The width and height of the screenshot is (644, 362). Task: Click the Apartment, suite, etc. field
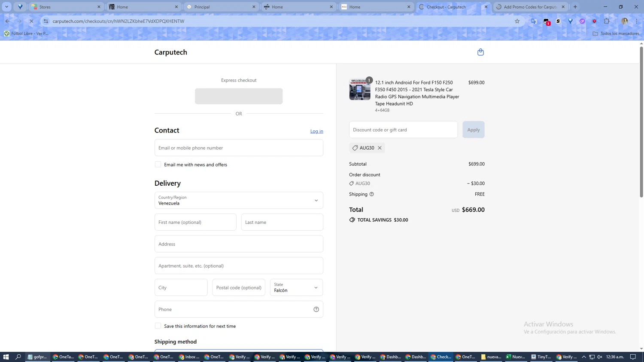pyautogui.click(x=239, y=265)
